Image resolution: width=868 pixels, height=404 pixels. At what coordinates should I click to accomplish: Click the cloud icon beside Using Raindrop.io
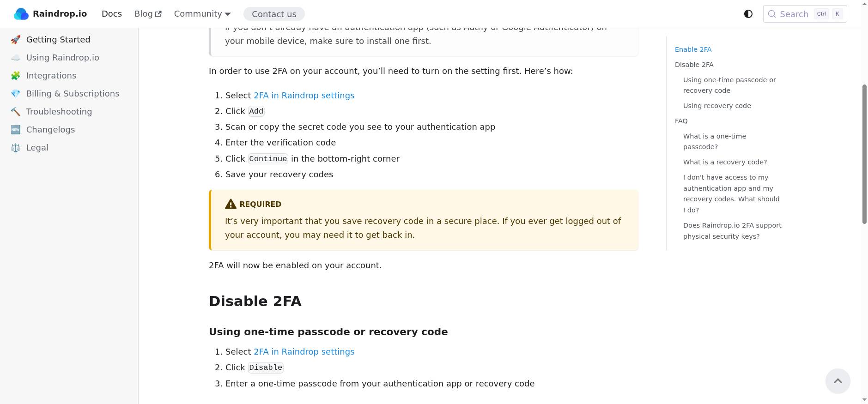(15, 58)
